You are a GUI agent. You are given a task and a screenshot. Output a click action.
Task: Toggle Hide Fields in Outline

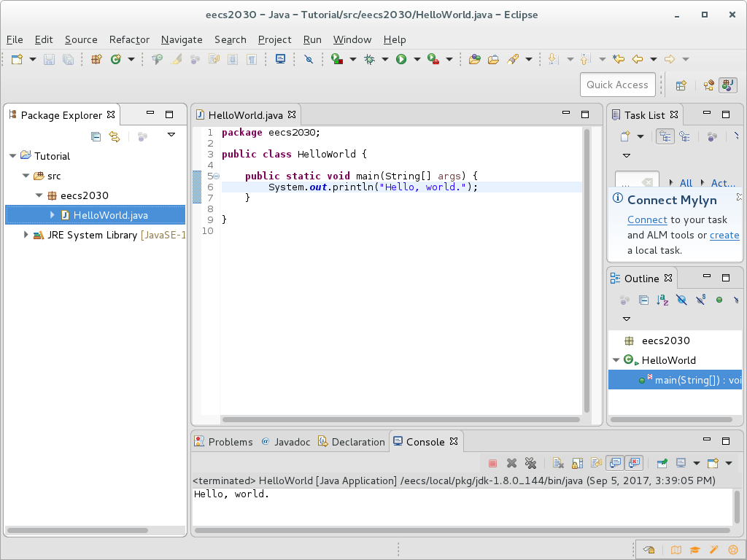[x=682, y=300]
